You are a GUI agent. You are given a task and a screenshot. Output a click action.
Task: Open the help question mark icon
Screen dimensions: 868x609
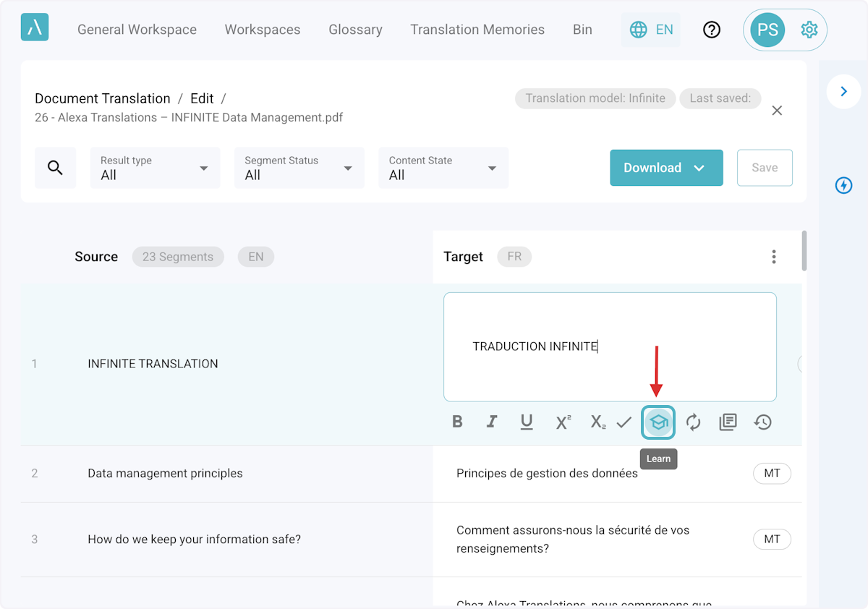[712, 30]
